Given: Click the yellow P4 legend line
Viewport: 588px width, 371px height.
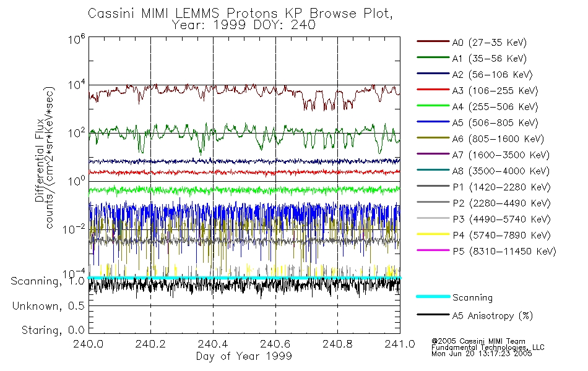Looking at the screenshot, I should pyautogui.click(x=433, y=234).
